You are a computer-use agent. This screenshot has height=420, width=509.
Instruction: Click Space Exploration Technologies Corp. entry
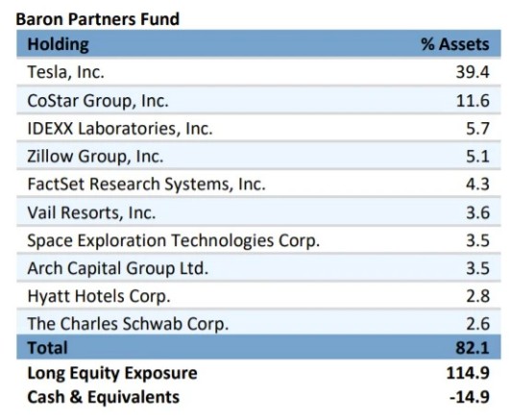click(x=174, y=240)
